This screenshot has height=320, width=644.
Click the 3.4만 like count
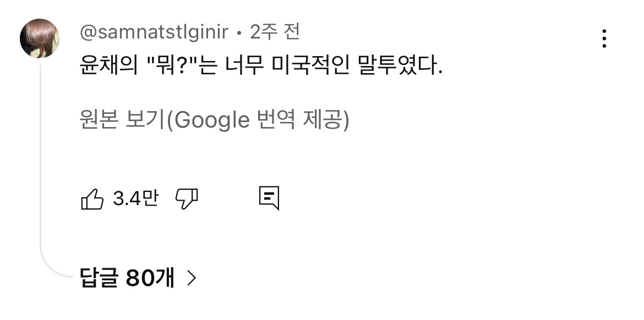[x=135, y=198]
